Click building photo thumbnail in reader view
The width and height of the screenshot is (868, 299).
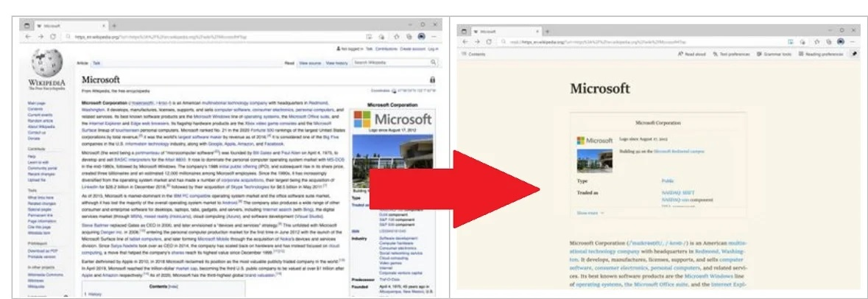(595, 161)
